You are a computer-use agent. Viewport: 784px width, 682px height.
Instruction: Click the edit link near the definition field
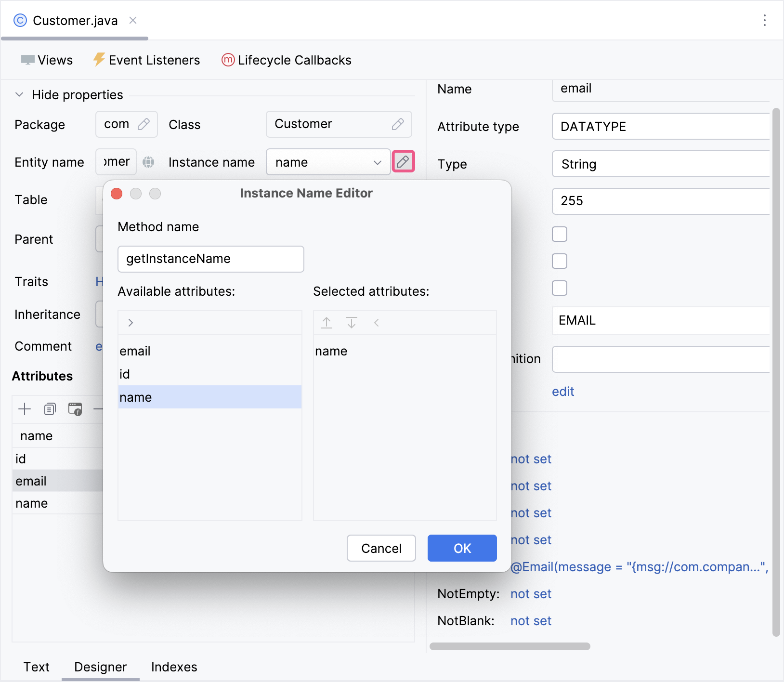pos(562,391)
